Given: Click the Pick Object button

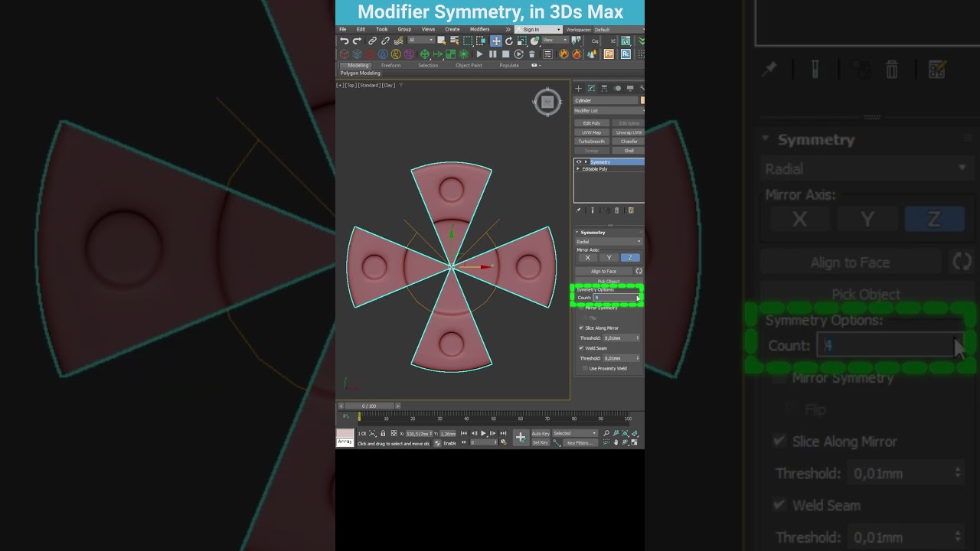Looking at the screenshot, I should (609, 282).
